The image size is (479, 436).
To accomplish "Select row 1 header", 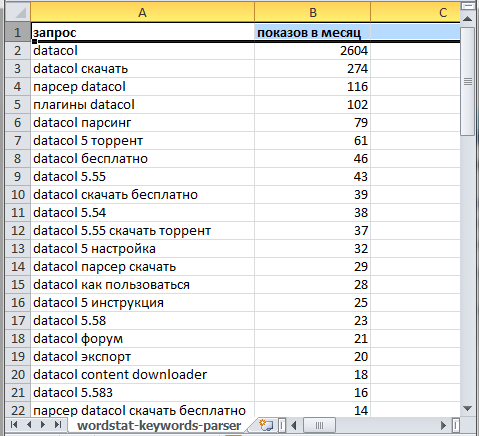I will click(x=18, y=32).
